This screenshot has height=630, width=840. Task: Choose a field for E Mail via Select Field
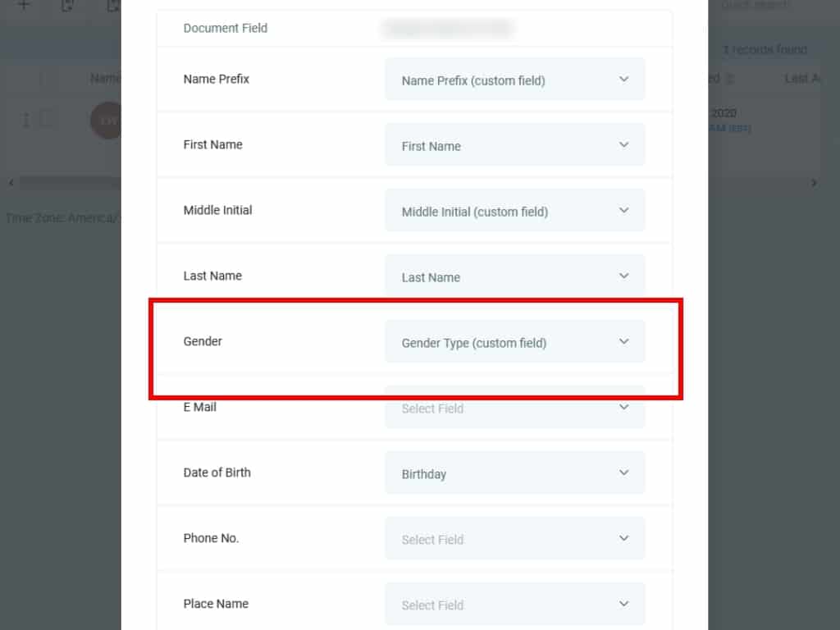[514, 408]
